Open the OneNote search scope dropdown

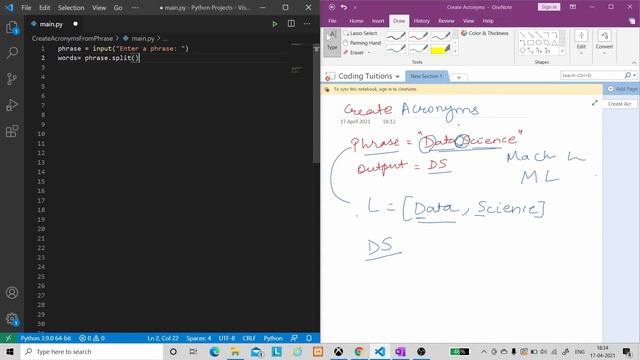coord(635,75)
